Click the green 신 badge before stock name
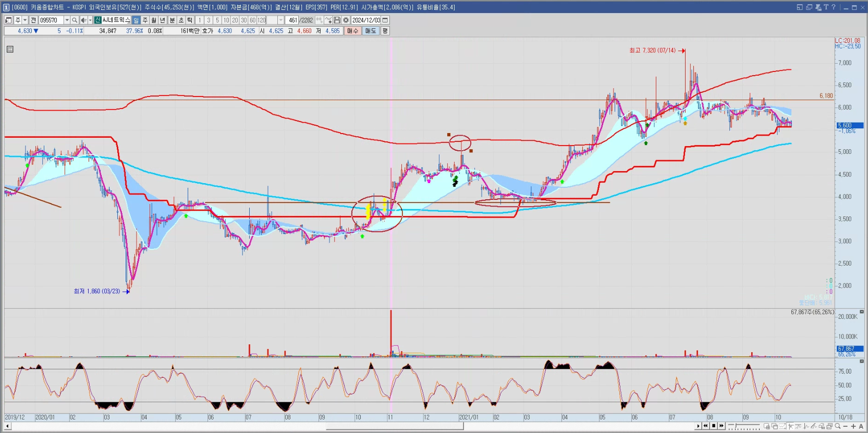The width and height of the screenshot is (868, 433). pyautogui.click(x=97, y=20)
